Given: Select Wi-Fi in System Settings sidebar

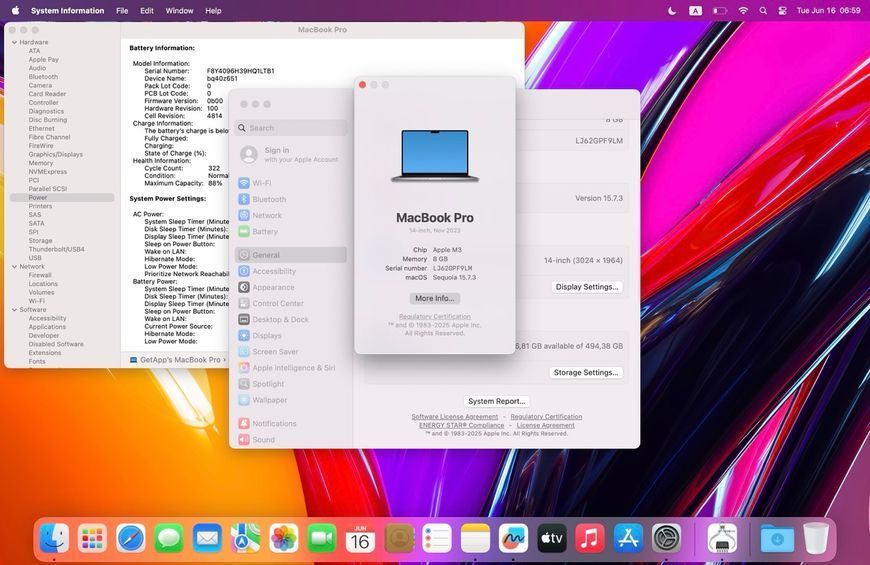Looking at the screenshot, I should click(291, 183).
